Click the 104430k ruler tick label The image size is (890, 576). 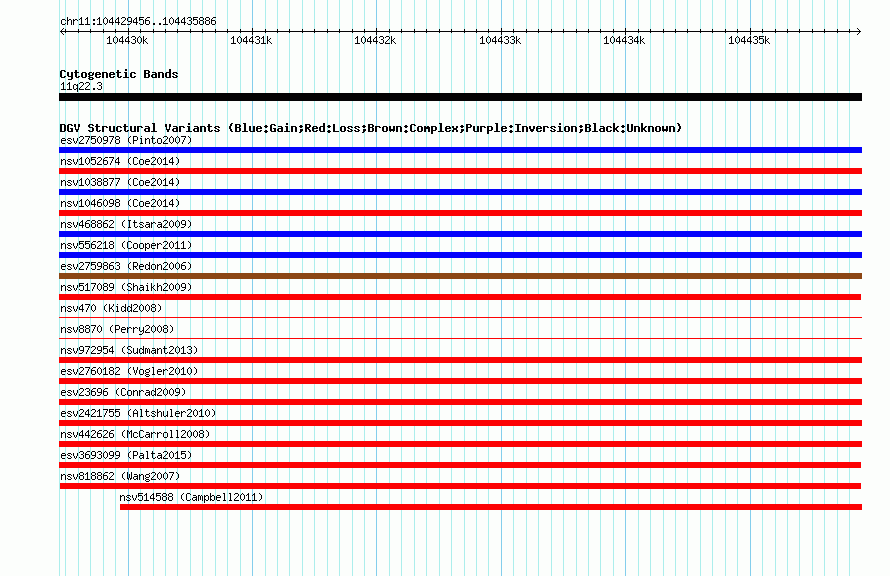(x=127, y=40)
